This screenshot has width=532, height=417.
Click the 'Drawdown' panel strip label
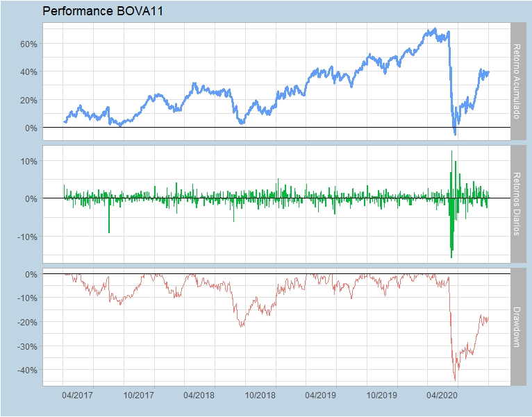(516, 326)
